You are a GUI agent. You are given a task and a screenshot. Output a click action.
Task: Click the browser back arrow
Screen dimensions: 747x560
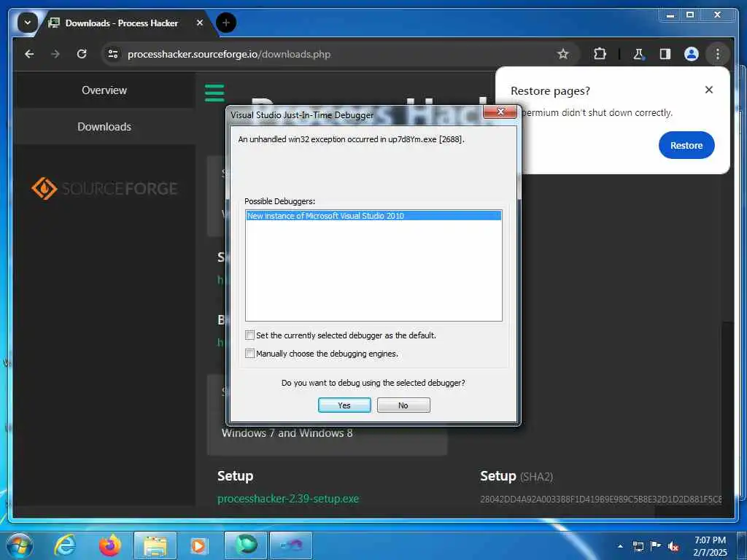pos(29,54)
